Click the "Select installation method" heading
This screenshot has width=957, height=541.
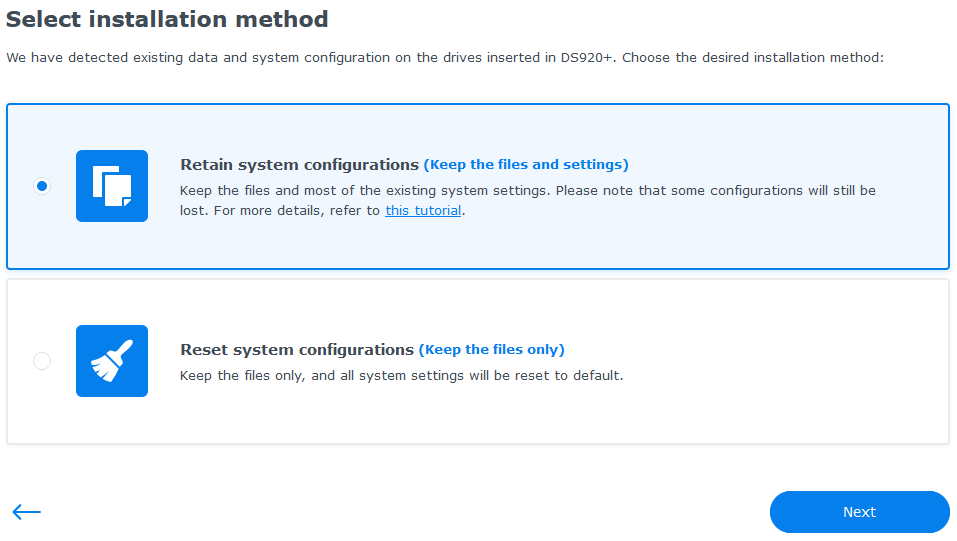pos(167,19)
